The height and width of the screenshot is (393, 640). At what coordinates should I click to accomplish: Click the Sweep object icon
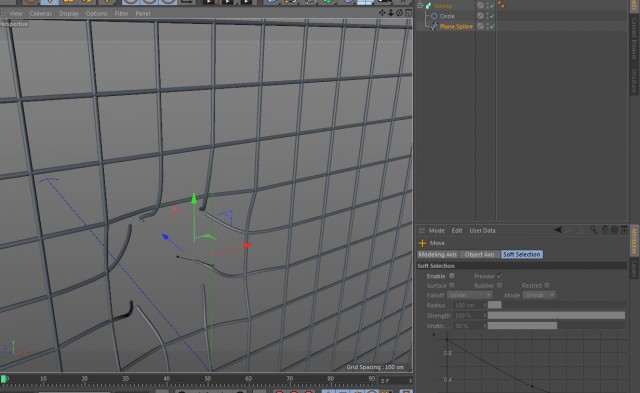pyautogui.click(x=429, y=5)
